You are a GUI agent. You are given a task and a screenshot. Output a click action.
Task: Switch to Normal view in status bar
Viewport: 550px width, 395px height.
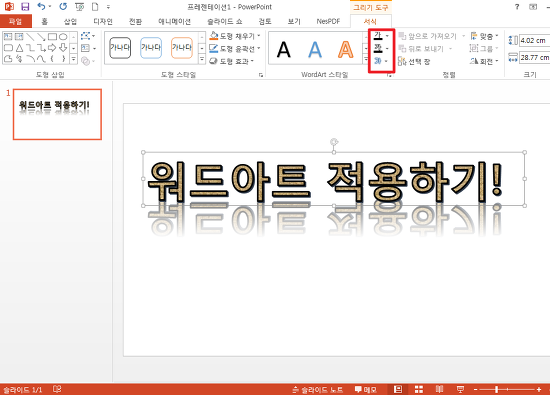coord(398,389)
